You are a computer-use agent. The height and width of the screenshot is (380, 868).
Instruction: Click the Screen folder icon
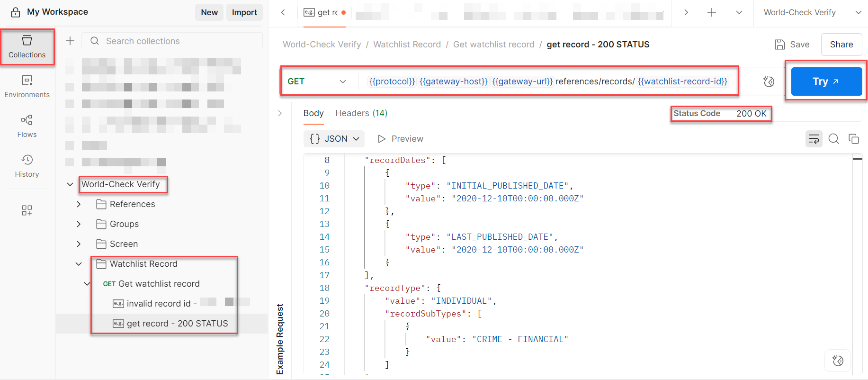(x=101, y=244)
